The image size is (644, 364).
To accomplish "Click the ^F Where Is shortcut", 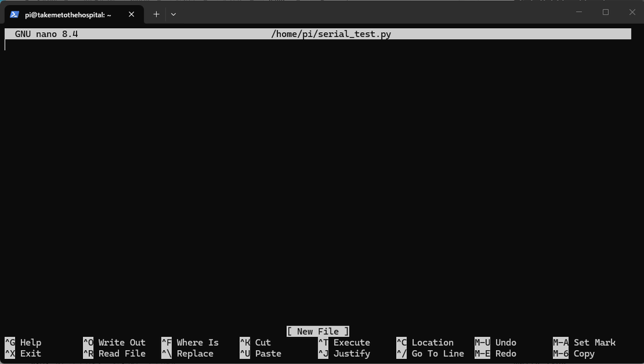I will click(x=190, y=342).
